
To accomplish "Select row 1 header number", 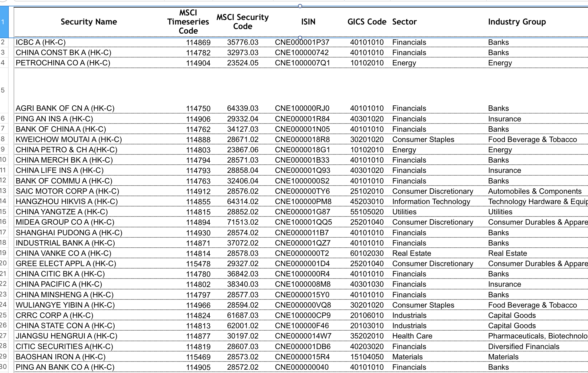I will 3,22.
